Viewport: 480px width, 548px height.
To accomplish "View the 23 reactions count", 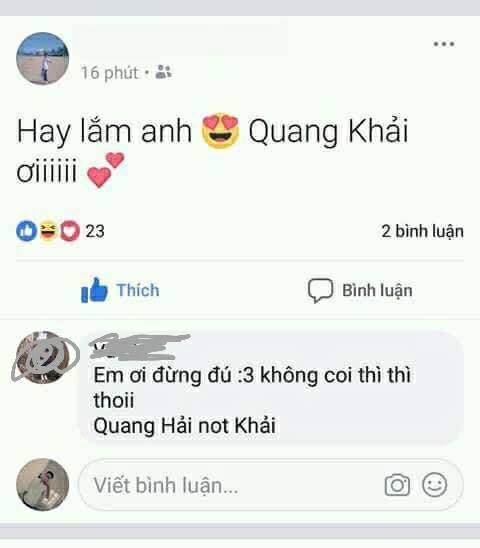I will tap(95, 231).
